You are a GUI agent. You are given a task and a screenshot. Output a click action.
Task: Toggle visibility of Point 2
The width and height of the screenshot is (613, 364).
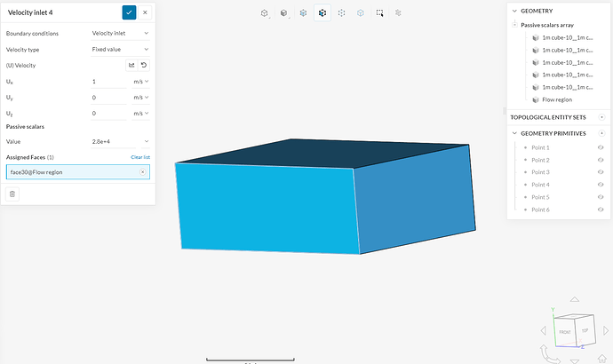601,160
